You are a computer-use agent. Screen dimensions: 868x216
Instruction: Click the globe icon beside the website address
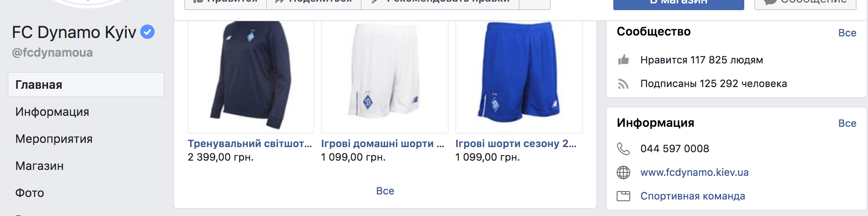click(623, 172)
